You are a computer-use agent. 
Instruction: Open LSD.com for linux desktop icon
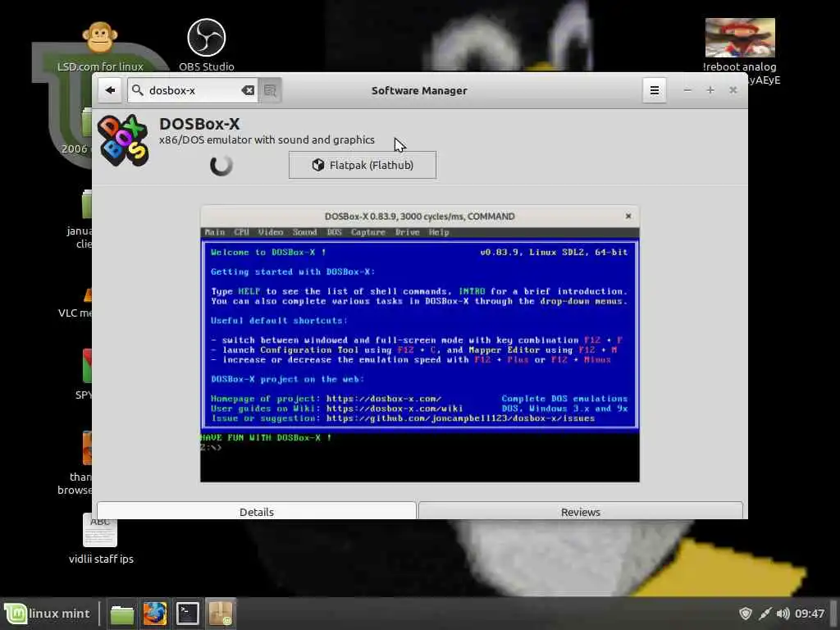[100, 47]
